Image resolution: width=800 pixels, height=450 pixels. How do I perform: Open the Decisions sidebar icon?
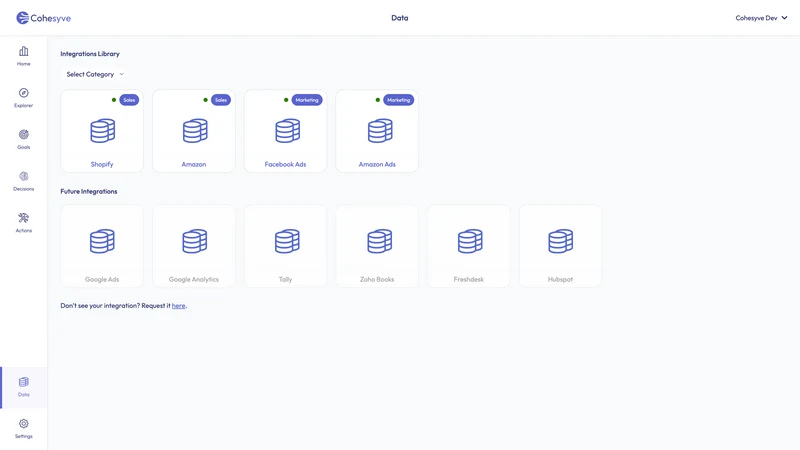tap(23, 176)
